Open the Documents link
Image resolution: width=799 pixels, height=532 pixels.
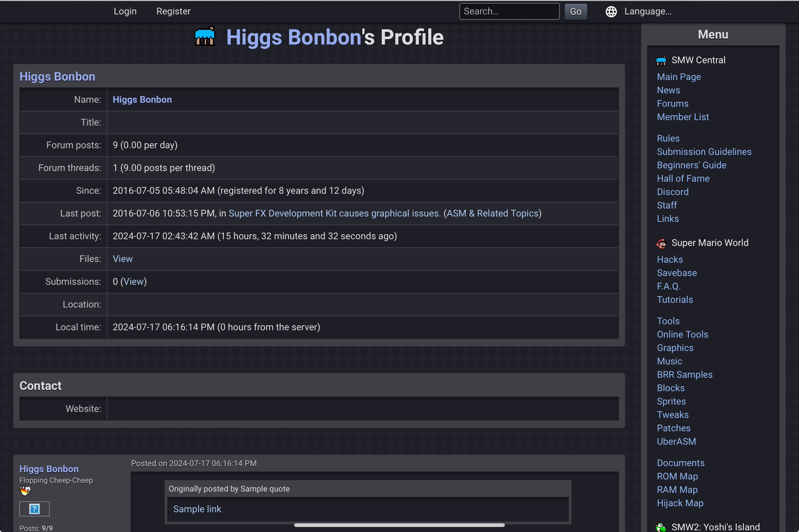(680, 463)
